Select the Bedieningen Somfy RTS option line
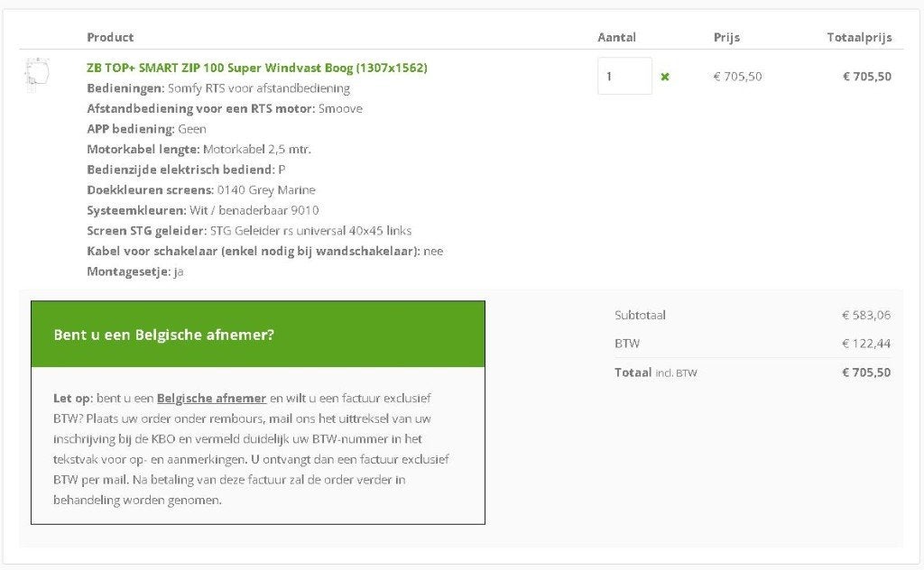 (218, 88)
